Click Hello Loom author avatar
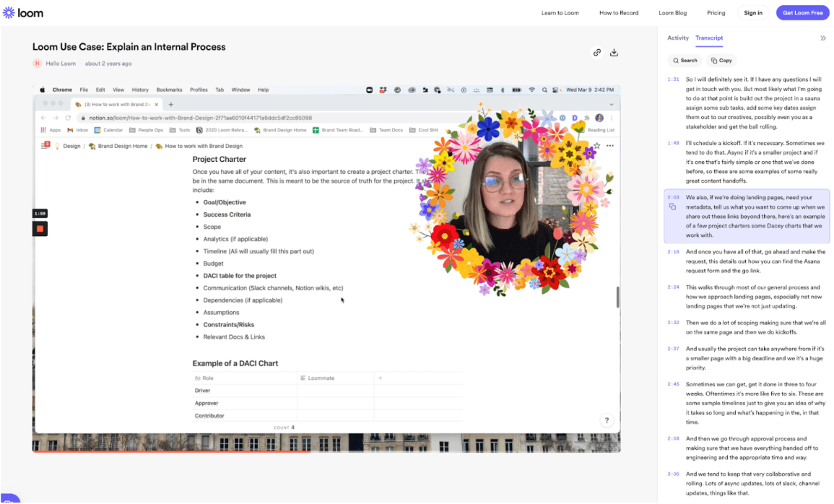This screenshot has height=504, width=834. pyautogui.click(x=38, y=64)
